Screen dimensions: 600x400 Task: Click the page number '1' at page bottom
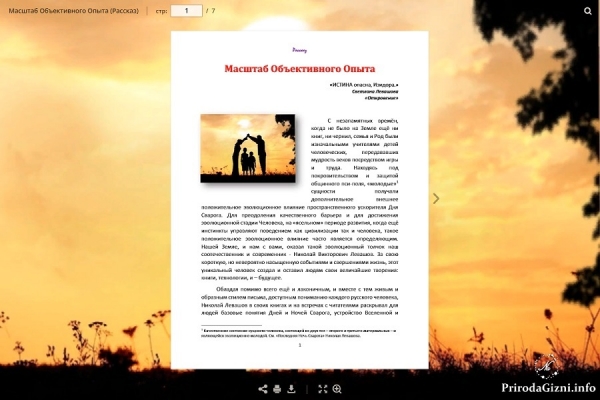(300, 345)
